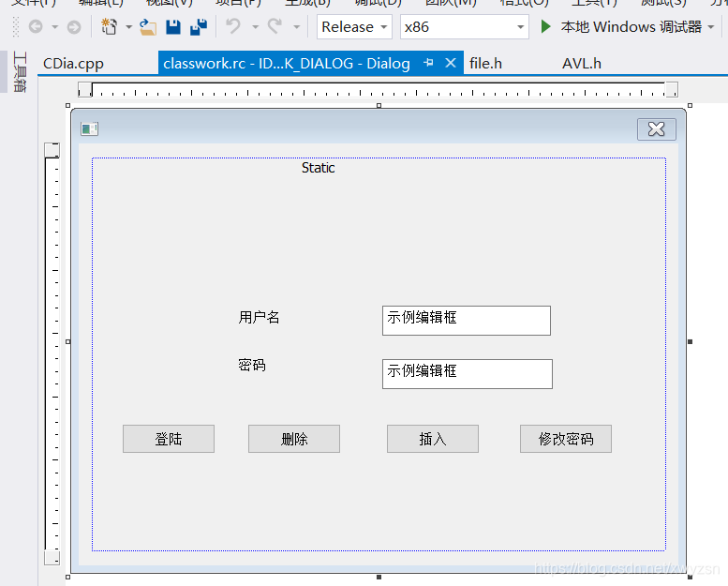Start the 本地 Windows 调试器 debugger
This screenshot has height=586, width=728.
coord(621,27)
